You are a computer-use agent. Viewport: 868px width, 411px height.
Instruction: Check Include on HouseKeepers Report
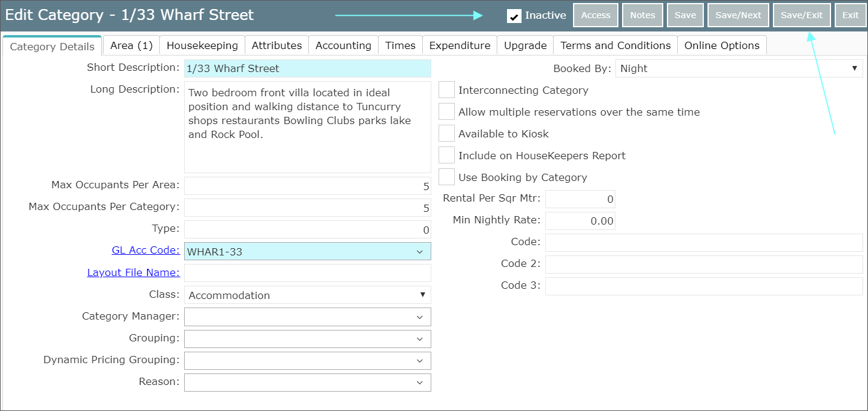pos(446,156)
